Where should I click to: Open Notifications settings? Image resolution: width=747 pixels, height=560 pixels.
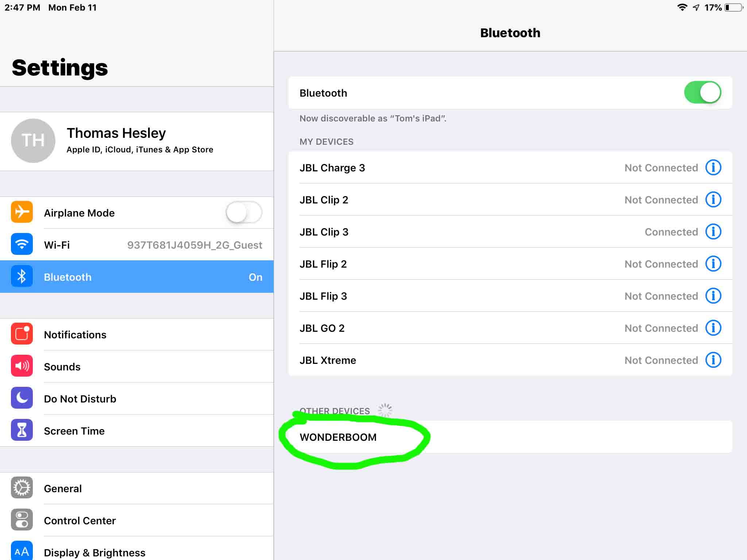coord(137,334)
